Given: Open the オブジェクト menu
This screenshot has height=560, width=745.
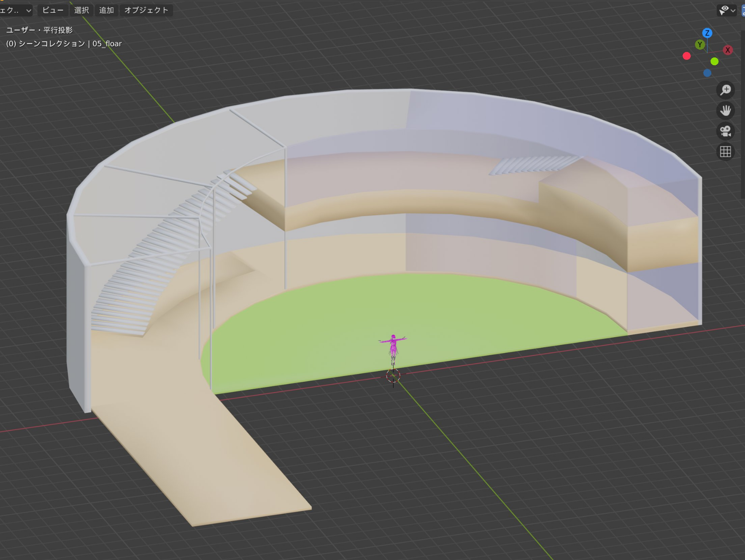Looking at the screenshot, I should (146, 10).
